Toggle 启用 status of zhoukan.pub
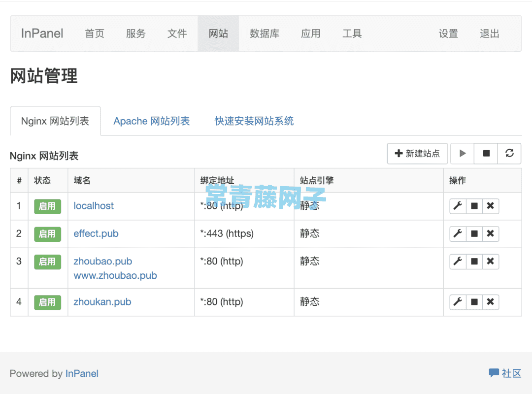The width and height of the screenshot is (532, 394). (47, 302)
